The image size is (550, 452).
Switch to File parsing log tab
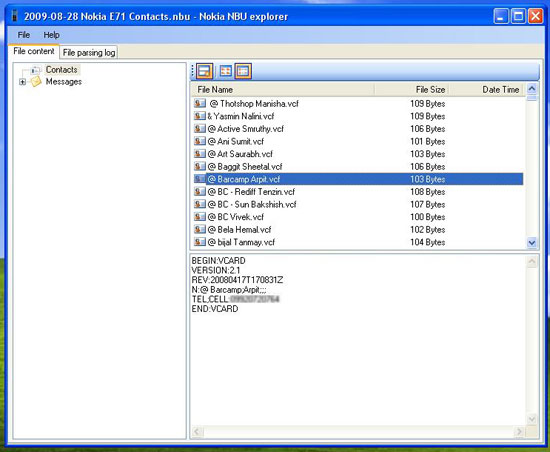pyautogui.click(x=89, y=53)
